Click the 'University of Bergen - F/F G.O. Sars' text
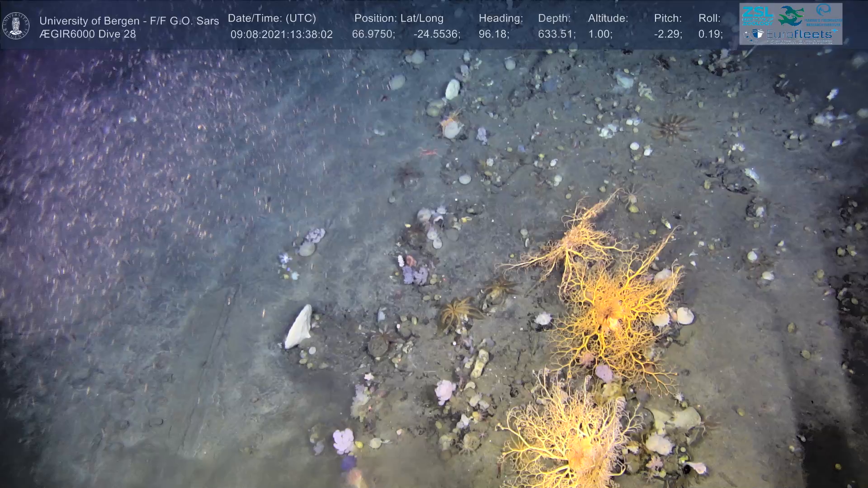 (129, 21)
